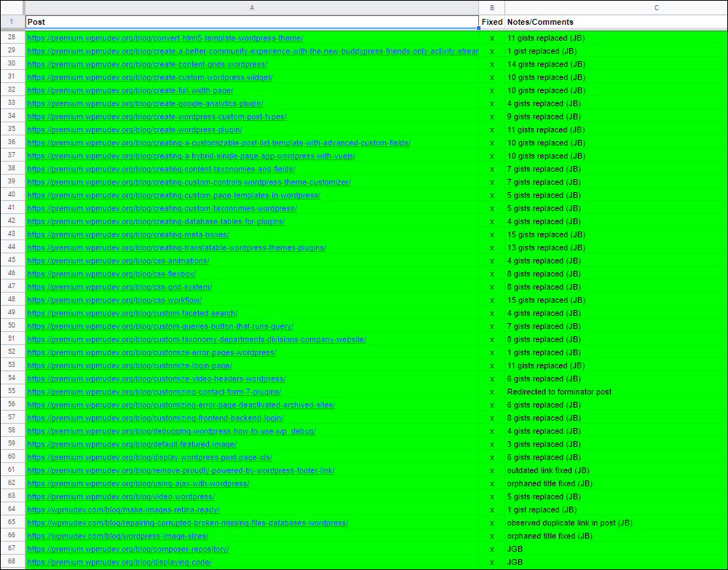Screen dimensions: 728x570
Task: Select entire column A via its header
Action: coord(252,7)
